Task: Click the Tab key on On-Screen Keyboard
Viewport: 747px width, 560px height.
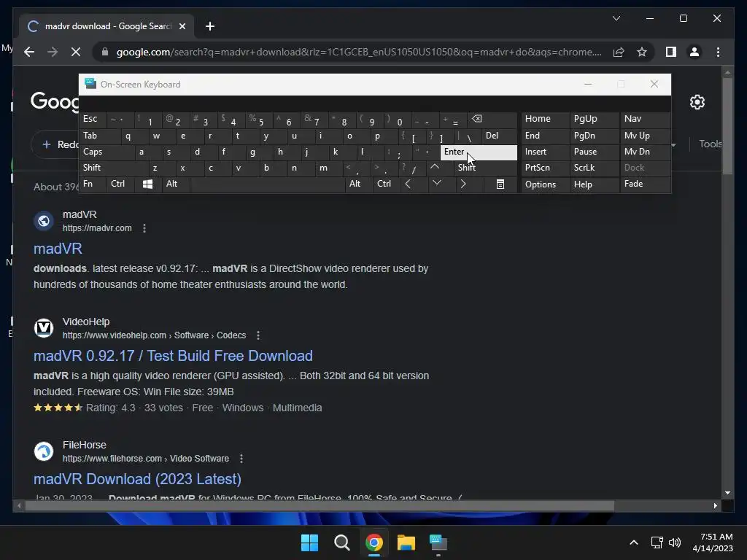Action: pos(99,136)
